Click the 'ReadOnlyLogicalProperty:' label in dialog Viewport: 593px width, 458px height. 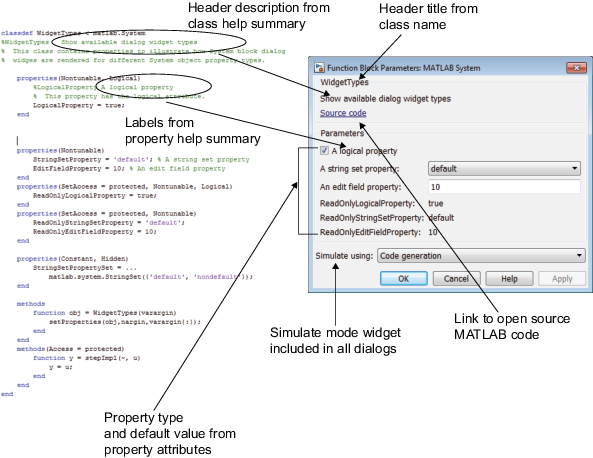click(367, 203)
